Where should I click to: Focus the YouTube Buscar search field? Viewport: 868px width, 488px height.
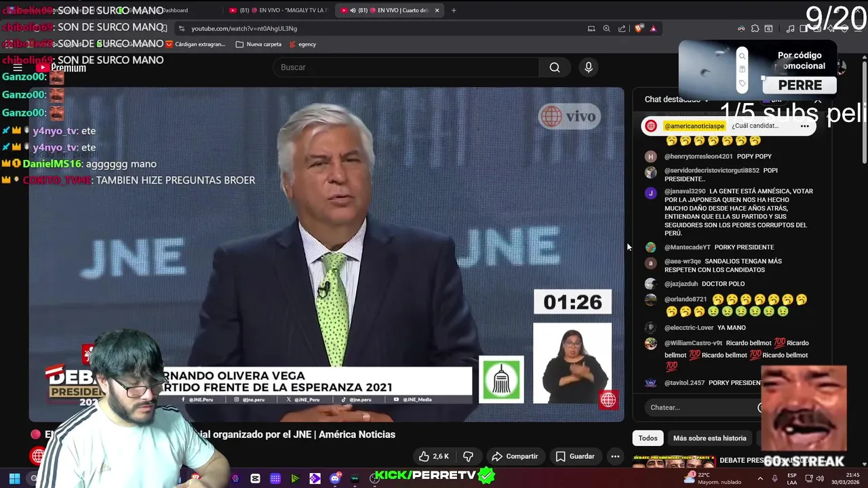pyautogui.click(x=406, y=67)
